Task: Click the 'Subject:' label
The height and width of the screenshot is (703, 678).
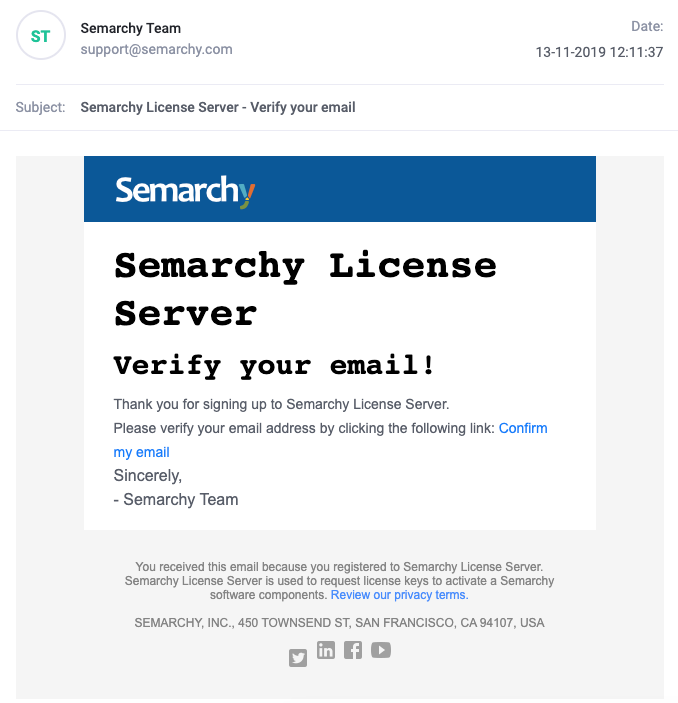Action: (x=40, y=107)
